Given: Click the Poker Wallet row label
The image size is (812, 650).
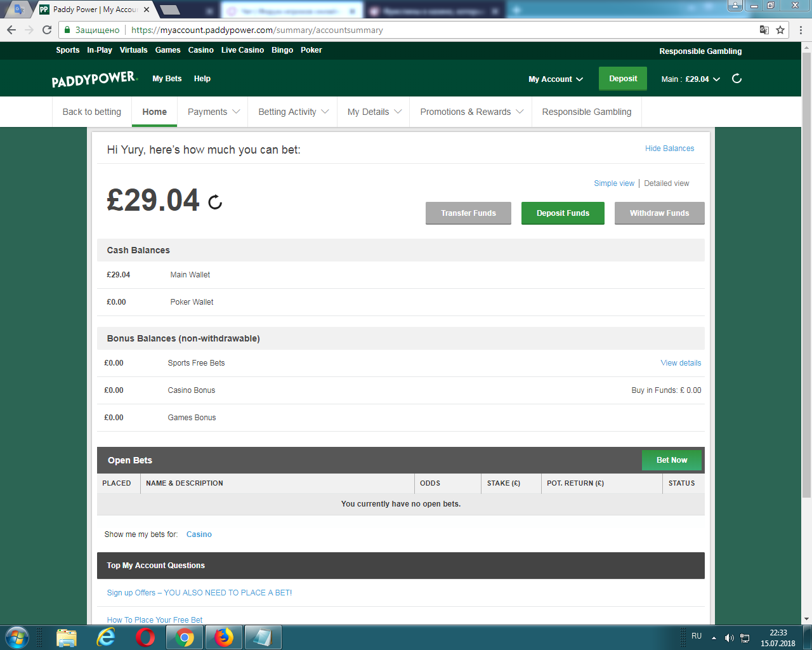Looking at the screenshot, I should (x=192, y=302).
